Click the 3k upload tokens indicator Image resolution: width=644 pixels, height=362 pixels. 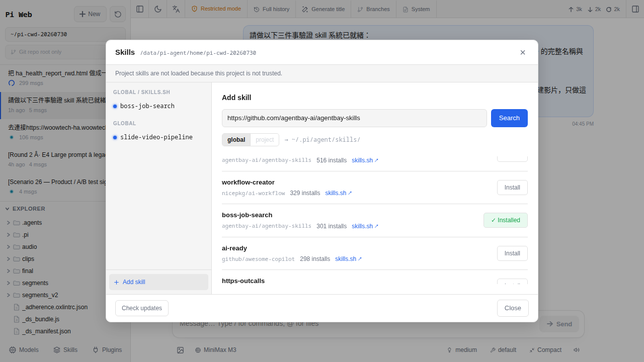pos(575,9)
